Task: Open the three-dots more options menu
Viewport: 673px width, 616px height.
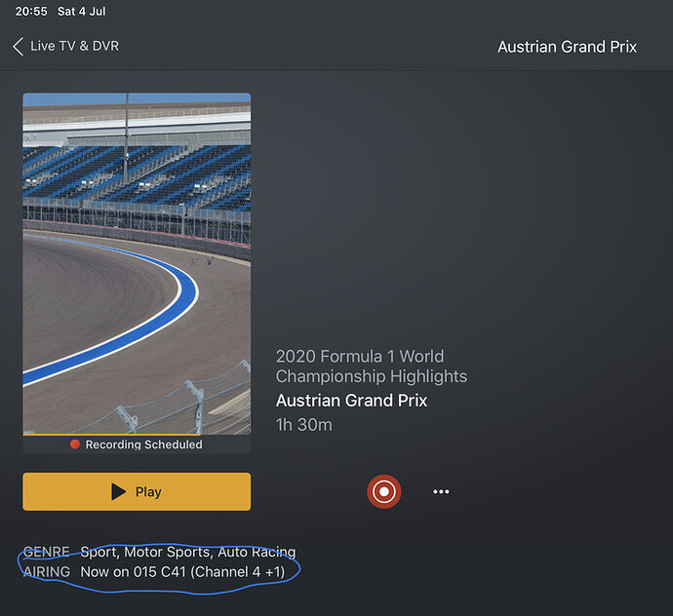Action: tap(441, 492)
